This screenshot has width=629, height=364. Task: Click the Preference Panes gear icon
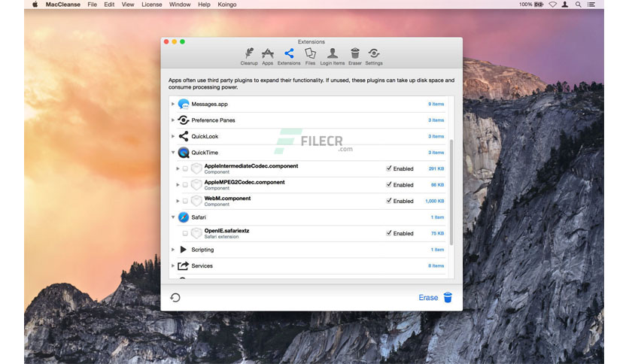point(184,120)
